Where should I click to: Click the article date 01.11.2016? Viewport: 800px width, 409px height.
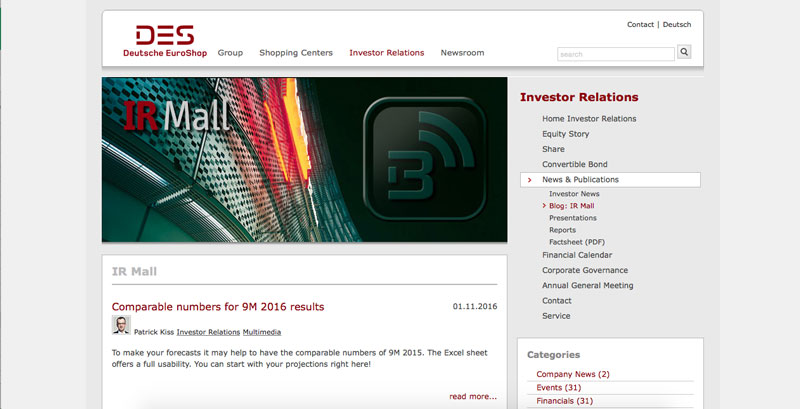point(475,306)
